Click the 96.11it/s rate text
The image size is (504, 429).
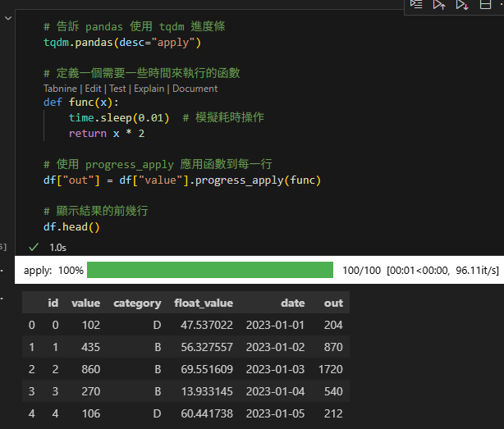click(477, 271)
